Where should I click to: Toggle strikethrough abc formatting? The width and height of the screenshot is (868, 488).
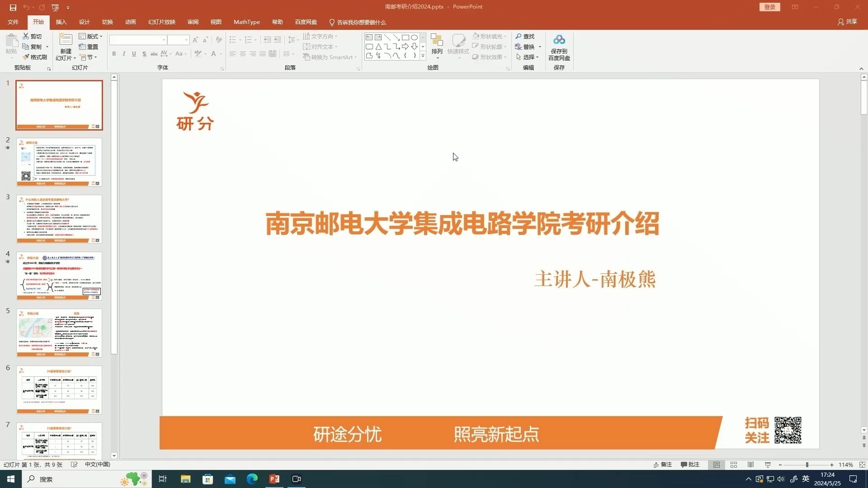154,54
